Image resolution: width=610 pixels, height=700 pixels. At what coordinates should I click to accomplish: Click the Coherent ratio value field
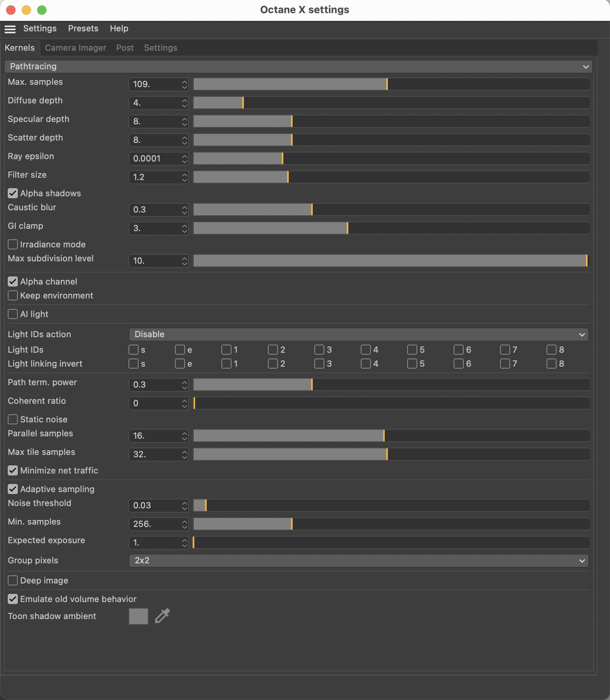click(155, 403)
